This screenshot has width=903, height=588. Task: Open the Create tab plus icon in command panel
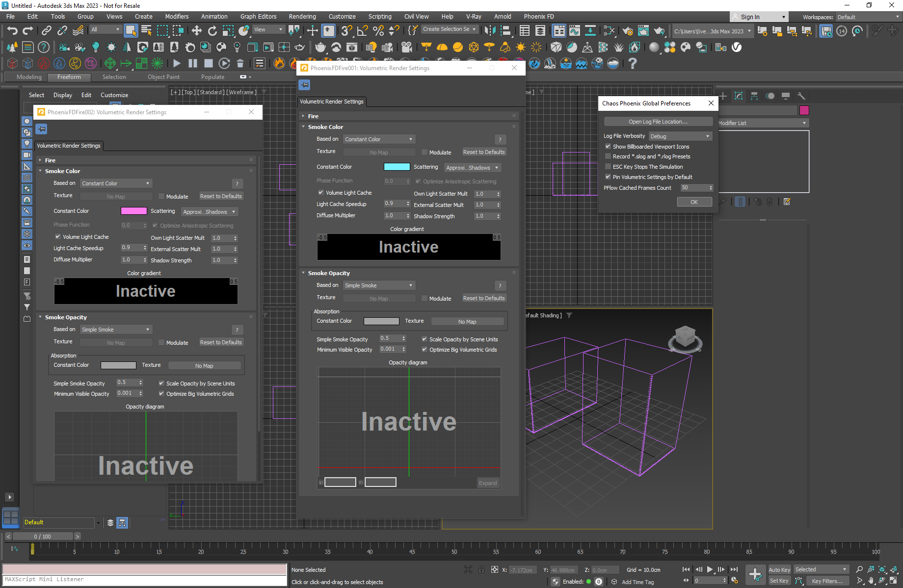tap(723, 96)
